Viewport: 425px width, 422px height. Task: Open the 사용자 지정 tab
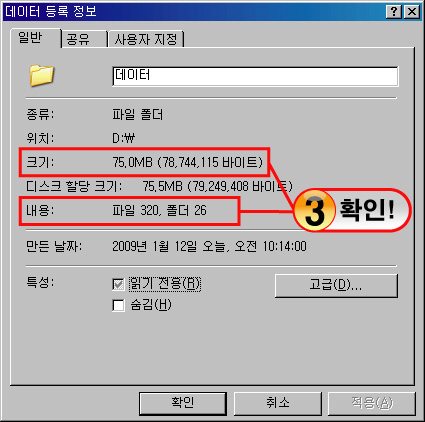[146, 39]
